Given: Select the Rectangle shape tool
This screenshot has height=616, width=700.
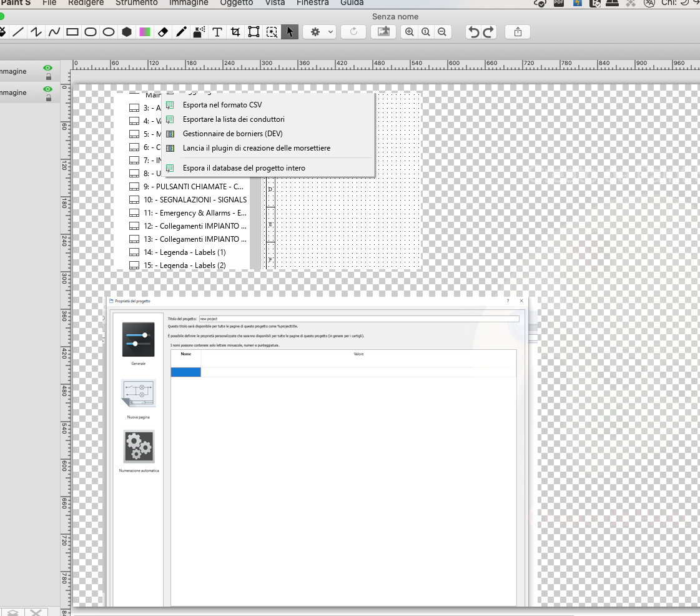Looking at the screenshot, I should 72,32.
